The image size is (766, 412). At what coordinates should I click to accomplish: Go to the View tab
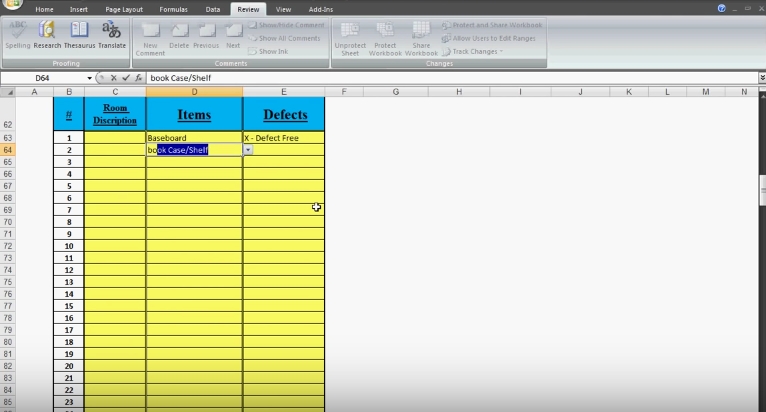284,9
